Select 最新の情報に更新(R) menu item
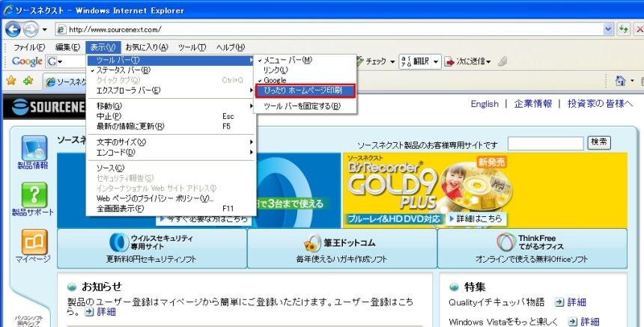Image resolution: width=644 pixels, height=327 pixels. point(171,126)
